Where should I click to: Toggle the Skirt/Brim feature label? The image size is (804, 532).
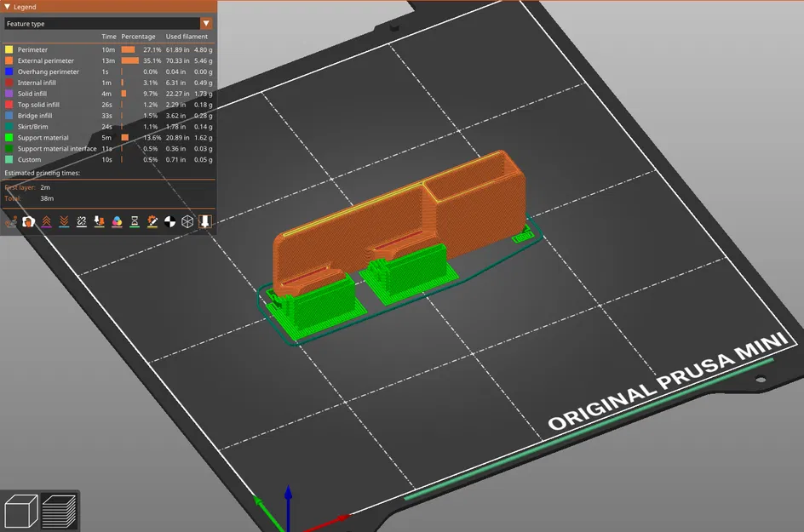pyautogui.click(x=33, y=127)
